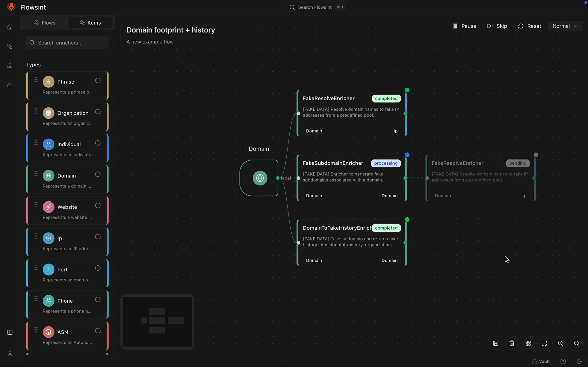Zoom in on the canvas
Image resolution: width=588 pixels, height=367 pixels.
coord(560,343)
